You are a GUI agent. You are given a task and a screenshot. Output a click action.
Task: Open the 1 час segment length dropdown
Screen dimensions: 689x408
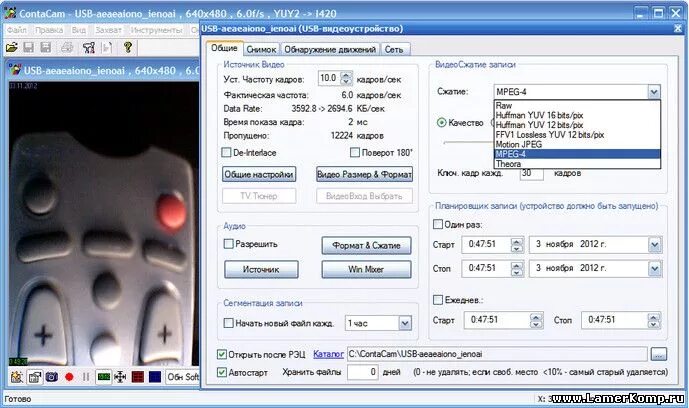point(405,324)
